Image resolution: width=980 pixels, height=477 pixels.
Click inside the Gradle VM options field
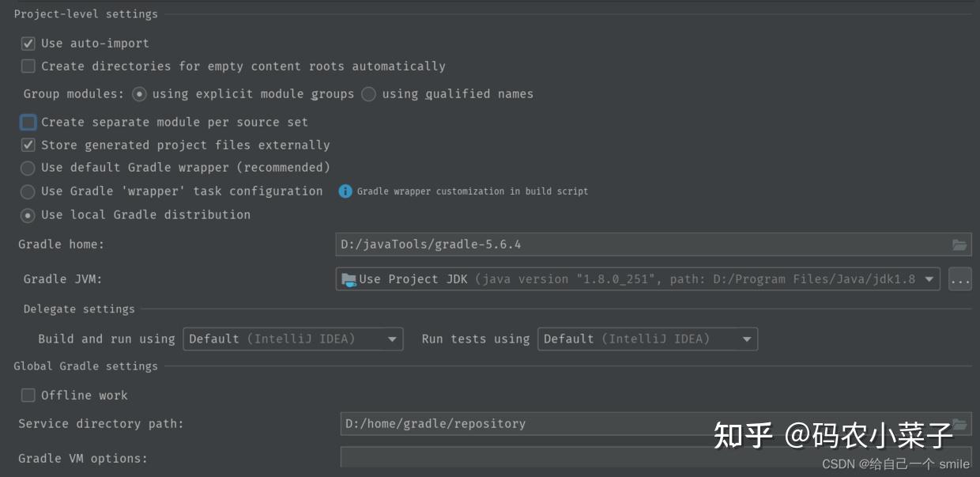[x=553, y=458]
